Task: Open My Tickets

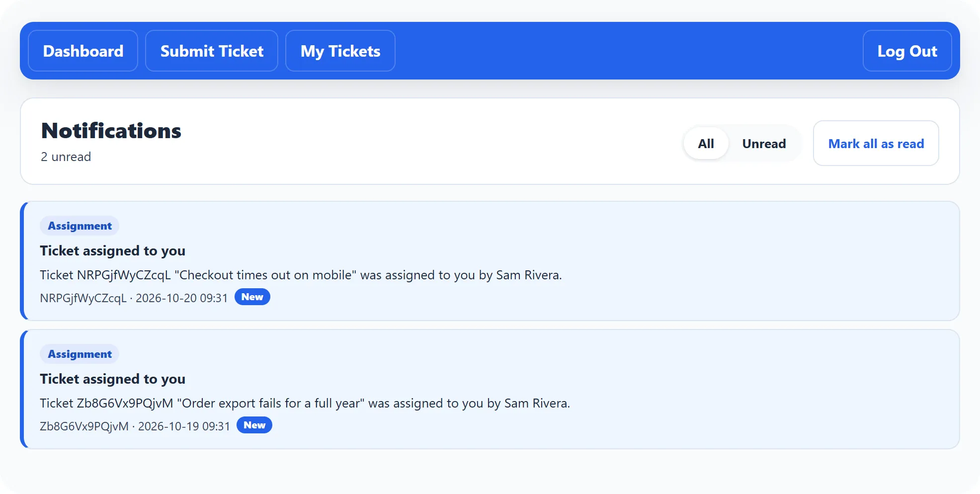Action: coord(340,51)
